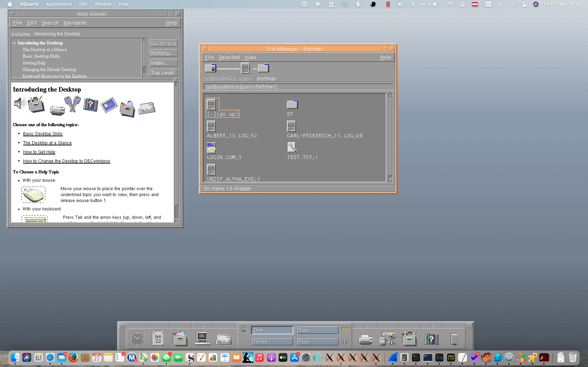The height and width of the screenshot is (367, 588).
Task: Open LOGIN.COM;3 file icon
Action: [211, 148]
